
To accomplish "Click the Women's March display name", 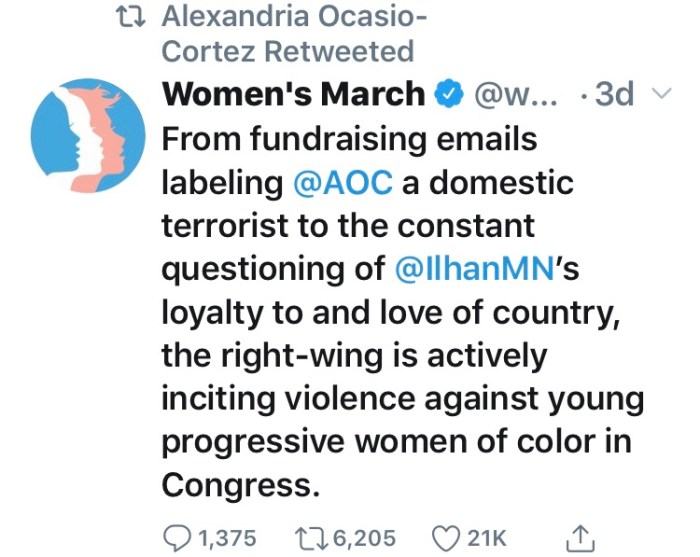I will click(x=293, y=95).
